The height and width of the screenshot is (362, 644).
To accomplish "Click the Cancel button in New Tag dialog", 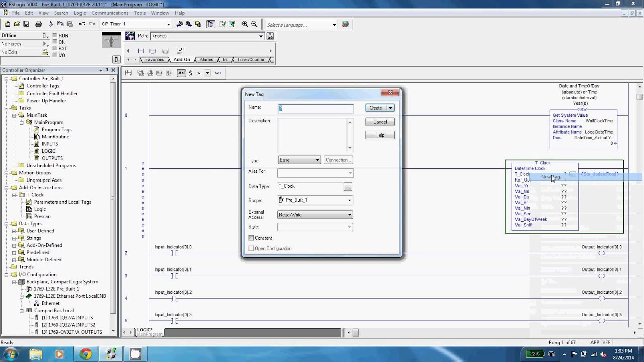I will point(380,122).
